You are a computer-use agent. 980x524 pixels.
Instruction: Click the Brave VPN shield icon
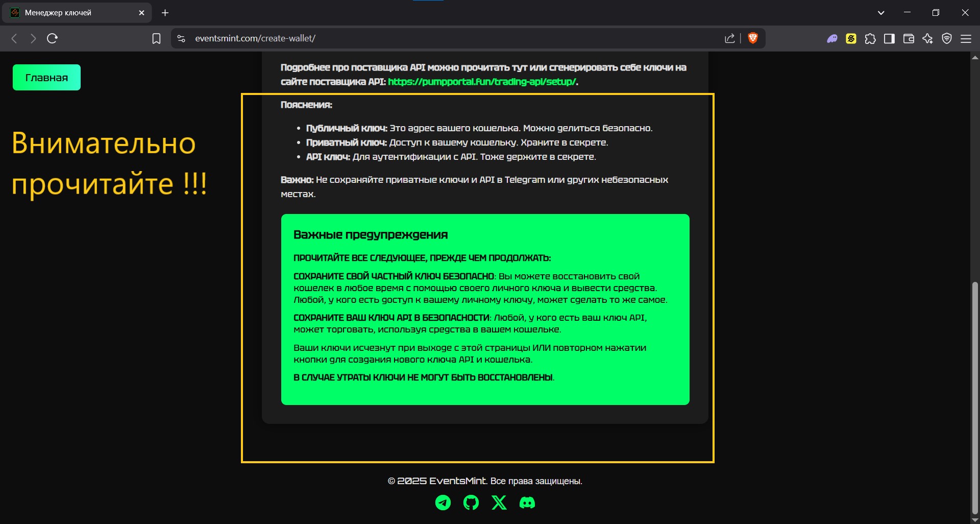click(x=947, y=39)
